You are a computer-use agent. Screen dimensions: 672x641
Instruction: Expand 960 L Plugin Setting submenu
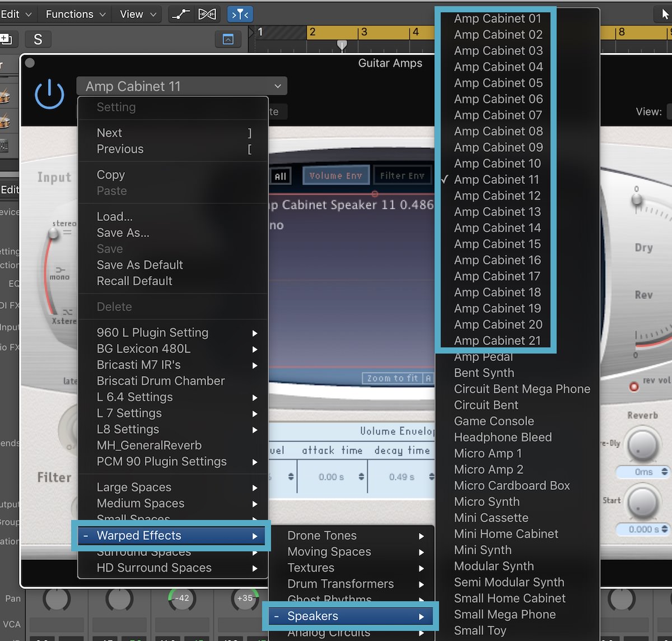tap(173, 333)
